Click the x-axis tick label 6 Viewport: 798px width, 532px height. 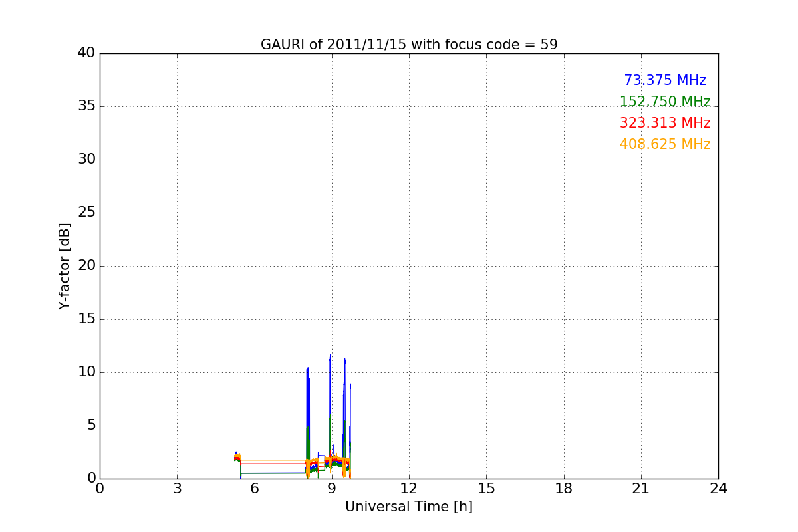255,489
